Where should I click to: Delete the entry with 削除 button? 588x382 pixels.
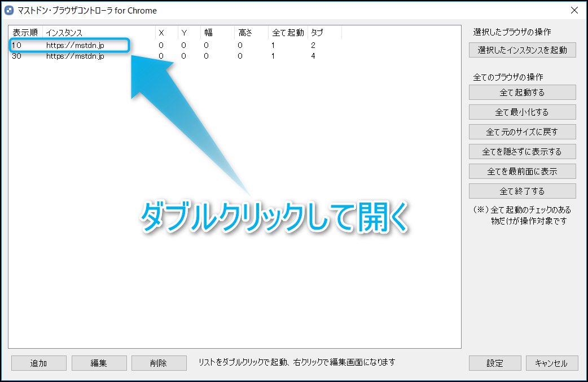(x=159, y=363)
